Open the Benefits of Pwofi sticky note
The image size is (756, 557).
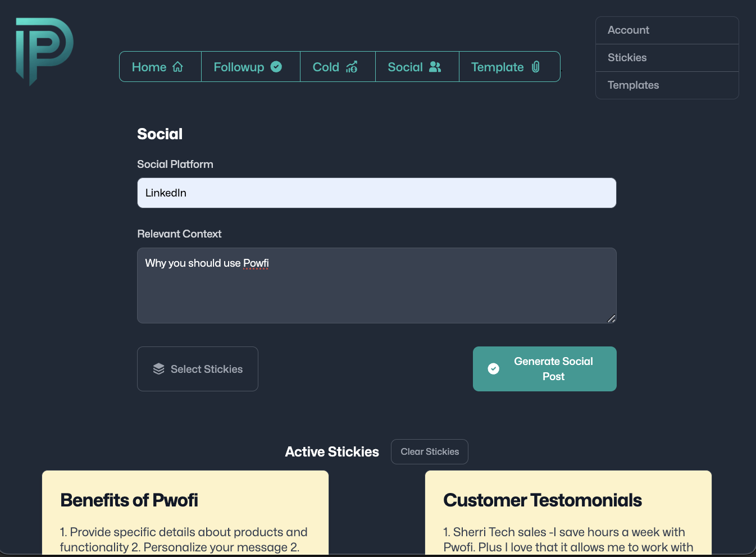click(185, 512)
